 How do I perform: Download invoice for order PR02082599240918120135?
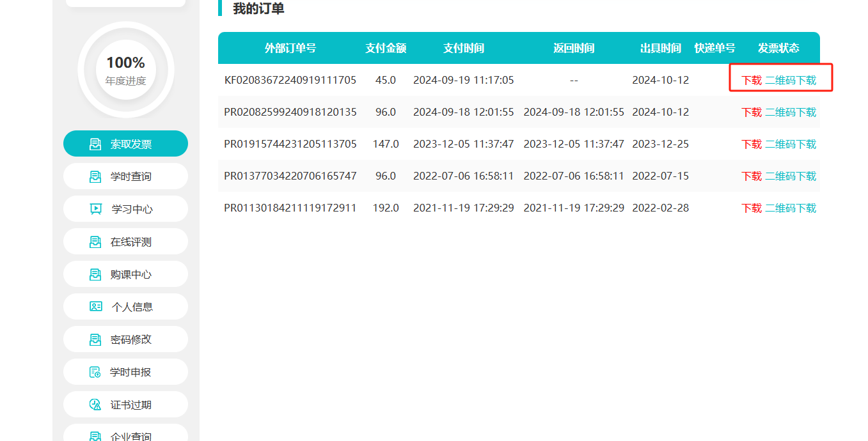pyautogui.click(x=752, y=112)
